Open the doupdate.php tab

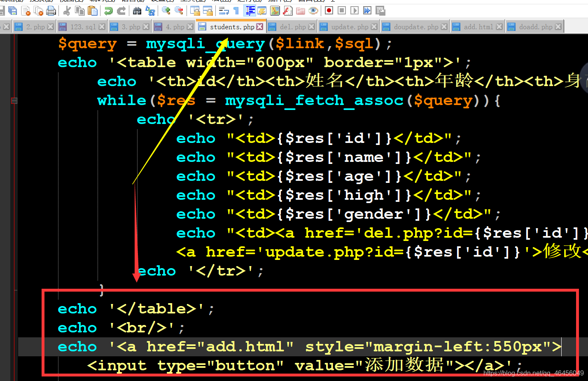[416, 27]
